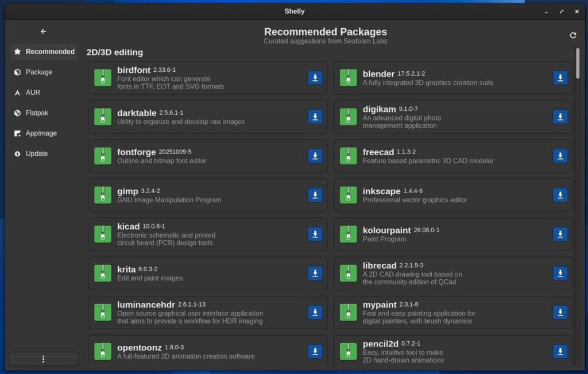The height and width of the screenshot is (374, 588).
Task: Click the kicad package title
Action: point(128,226)
